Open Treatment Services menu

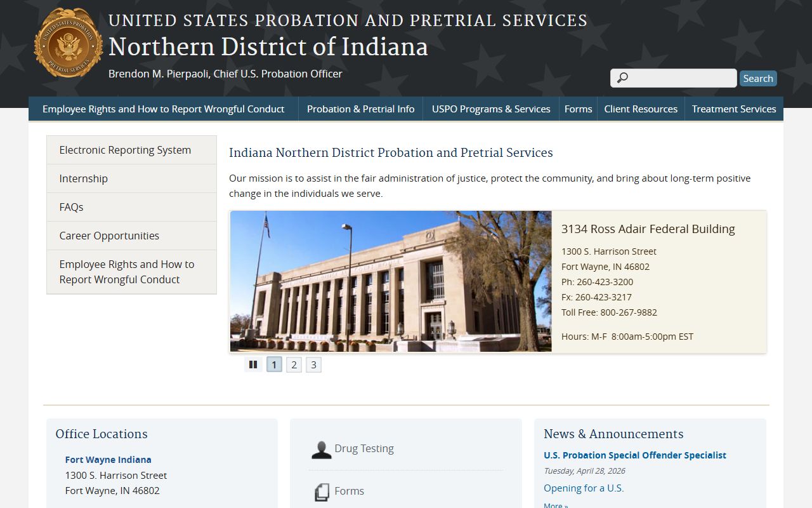click(734, 109)
